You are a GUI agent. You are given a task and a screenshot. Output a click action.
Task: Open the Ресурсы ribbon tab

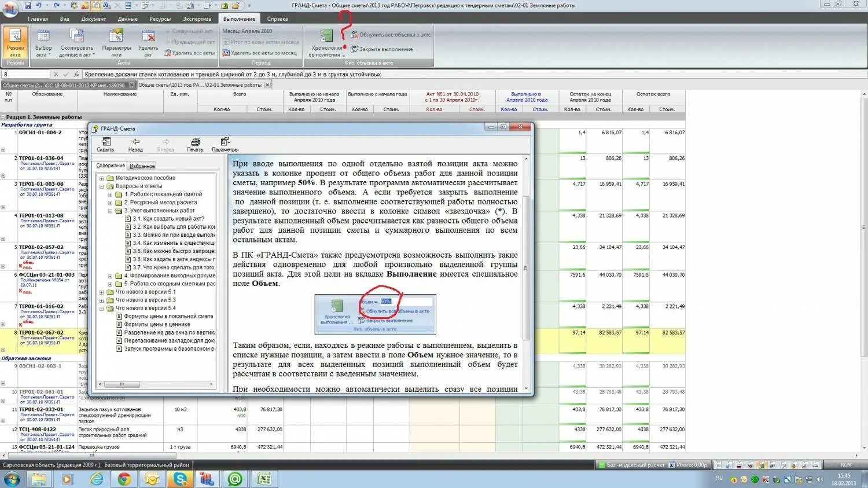(x=160, y=19)
